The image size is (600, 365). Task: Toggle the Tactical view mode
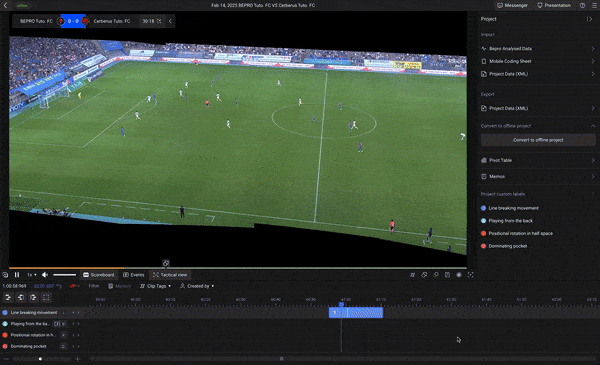(170, 275)
